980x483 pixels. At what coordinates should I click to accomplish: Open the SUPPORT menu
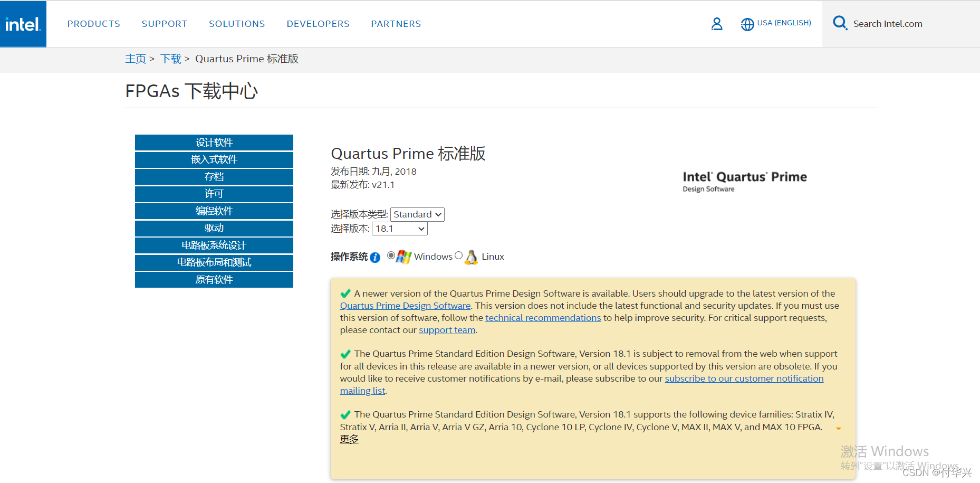165,24
